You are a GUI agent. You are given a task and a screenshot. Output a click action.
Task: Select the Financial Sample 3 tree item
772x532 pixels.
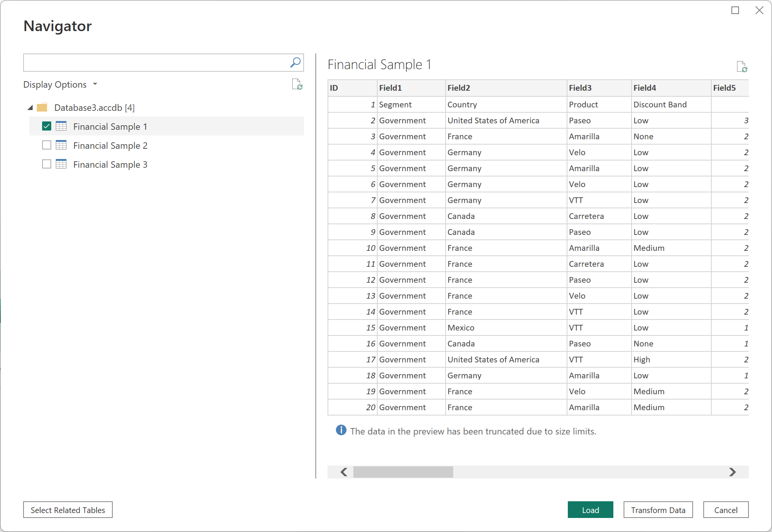[110, 165]
